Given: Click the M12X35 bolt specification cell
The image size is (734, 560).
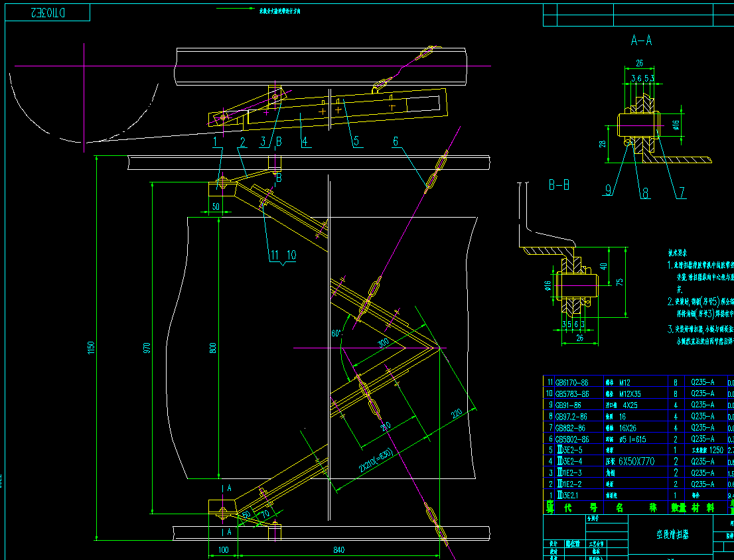Looking at the screenshot, I should tap(630, 394).
